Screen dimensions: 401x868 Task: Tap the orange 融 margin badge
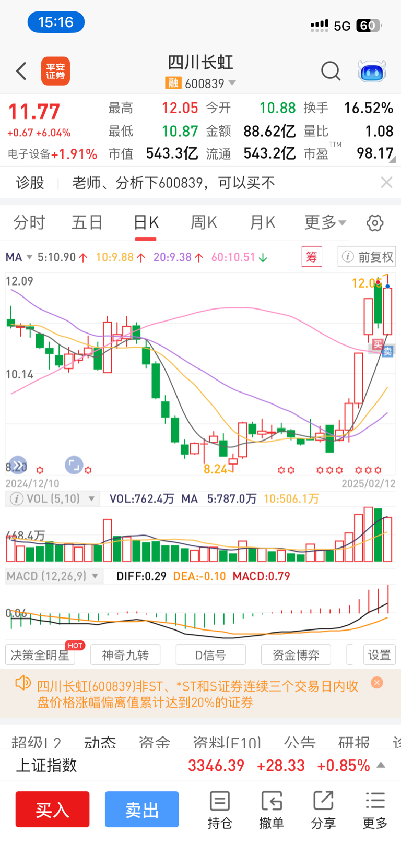[x=173, y=83]
